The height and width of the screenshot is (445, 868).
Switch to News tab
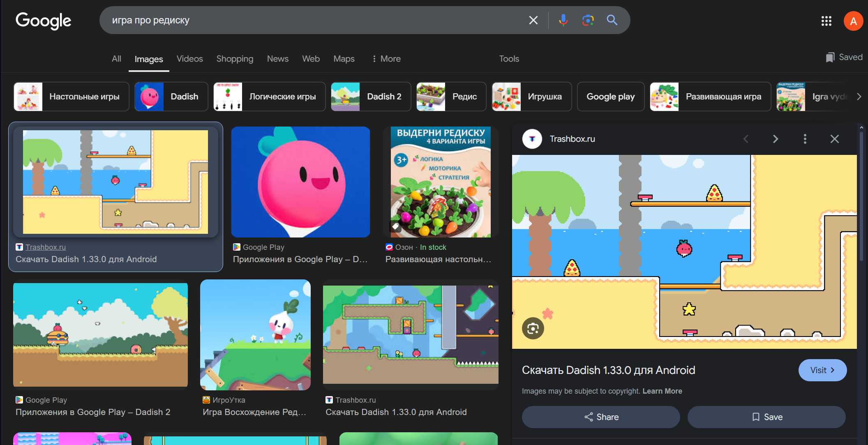[278, 59]
